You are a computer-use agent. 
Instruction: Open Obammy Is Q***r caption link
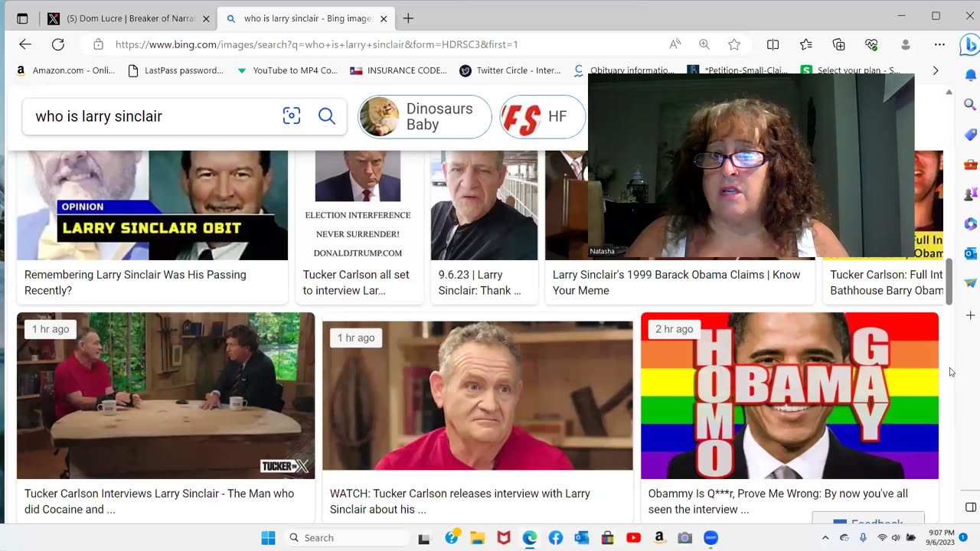point(778,501)
